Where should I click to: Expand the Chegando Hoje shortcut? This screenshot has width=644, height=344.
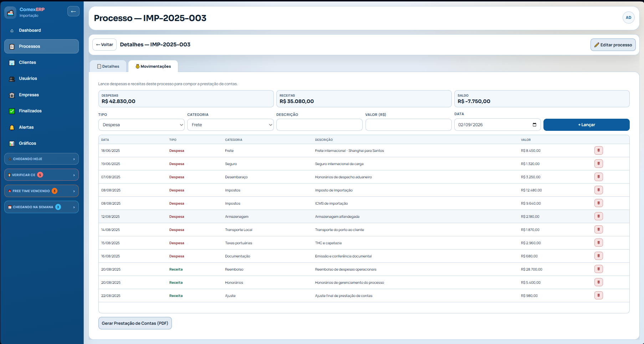click(x=41, y=159)
